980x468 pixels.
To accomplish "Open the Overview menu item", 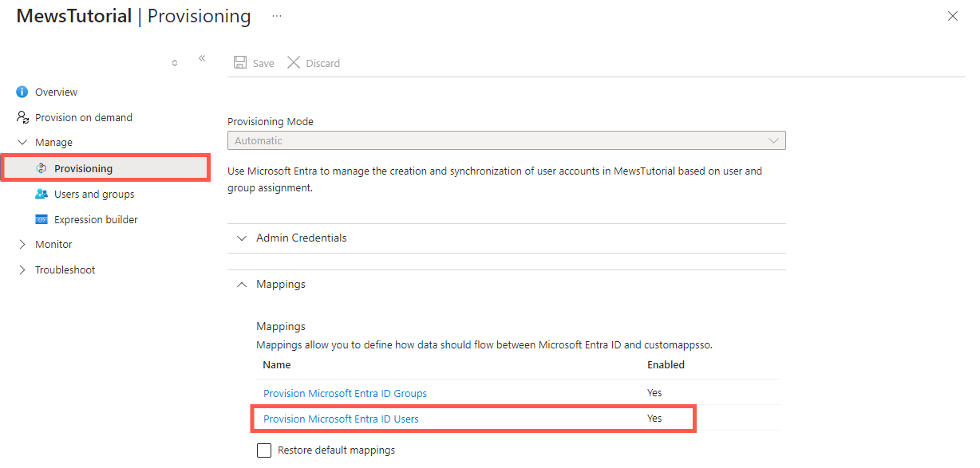I will click(x=57, y=92).
